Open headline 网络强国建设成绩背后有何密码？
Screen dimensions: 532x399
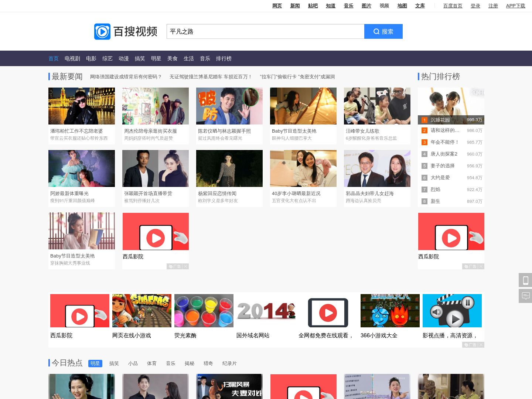pos(126,76)
